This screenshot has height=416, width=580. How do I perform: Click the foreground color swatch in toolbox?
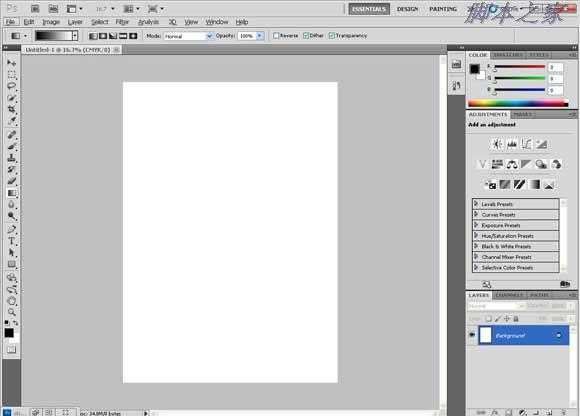(9, 333)
